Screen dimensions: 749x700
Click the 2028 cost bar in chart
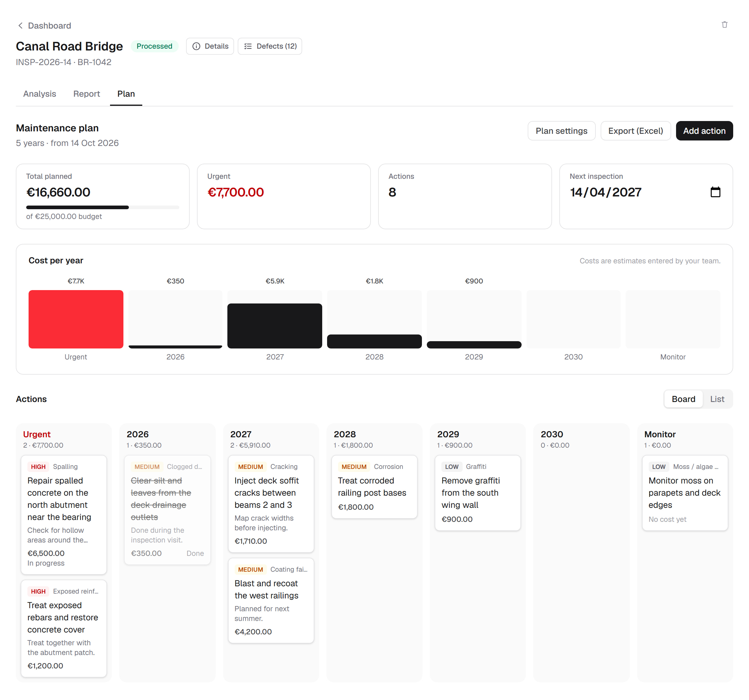(374, 341)
